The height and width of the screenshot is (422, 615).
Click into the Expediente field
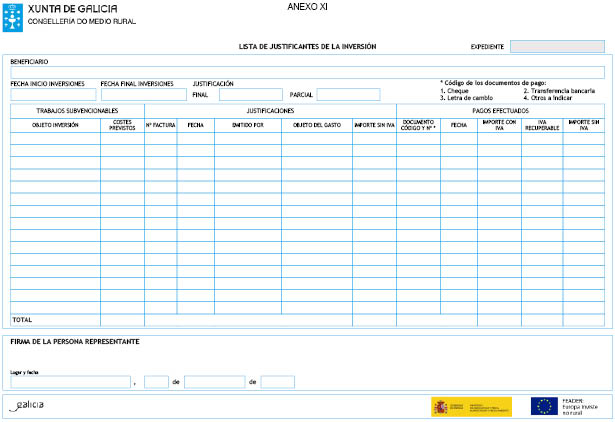(557, 47)
